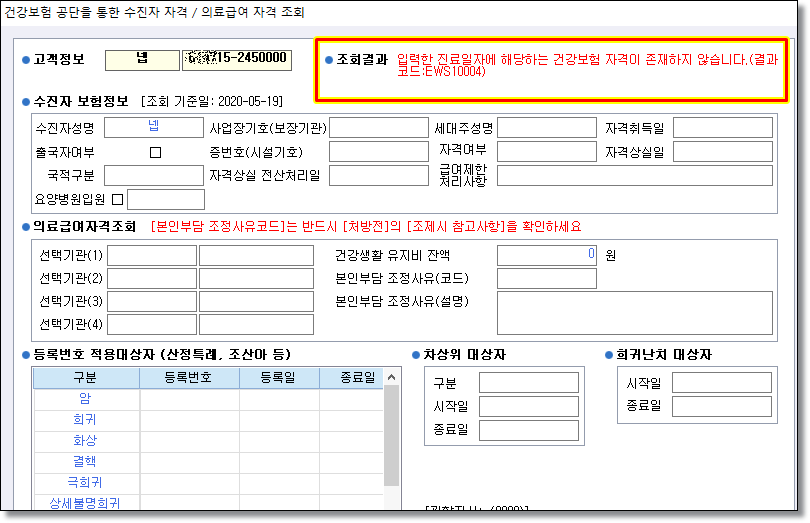
Task: Click the registration table vertical scrollbar
Action: tap(392, 440)
